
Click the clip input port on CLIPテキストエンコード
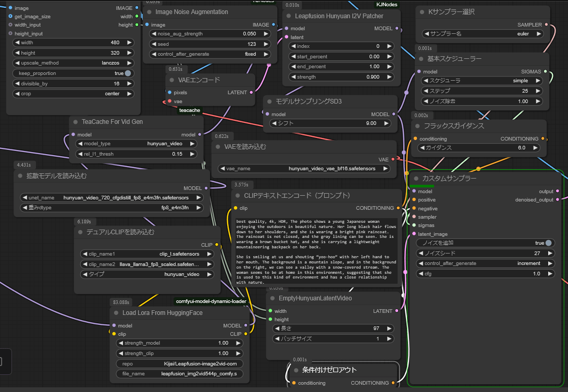coord(236,208)
